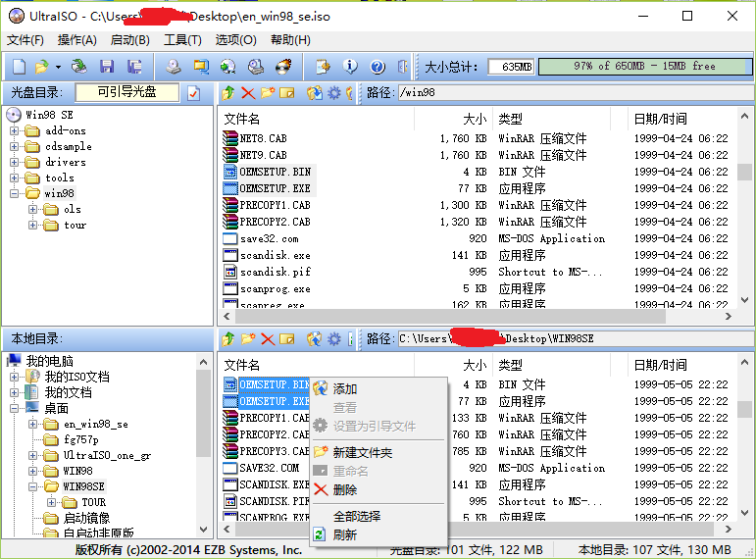This screenshot has height=559, width=756.
Task: Open the 帮助(H) menu
Action: 291,40
